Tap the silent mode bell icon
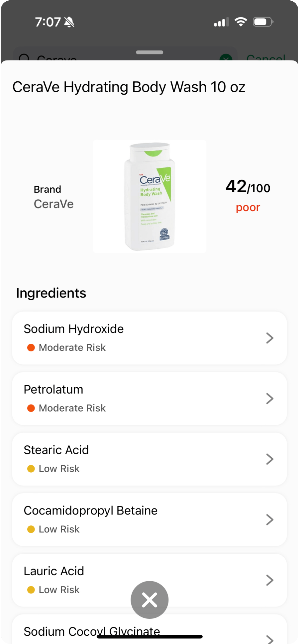Viewport: 298px width, 644px height. coord(69,22)
